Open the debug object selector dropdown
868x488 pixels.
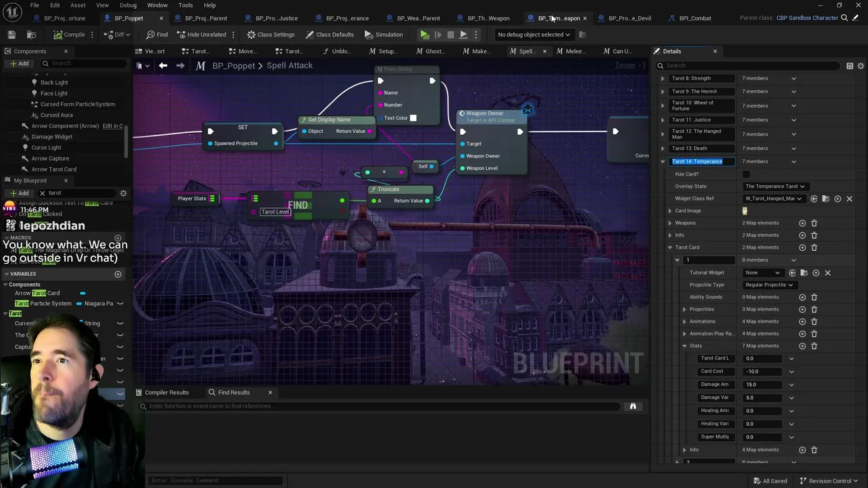click(534, 35)
